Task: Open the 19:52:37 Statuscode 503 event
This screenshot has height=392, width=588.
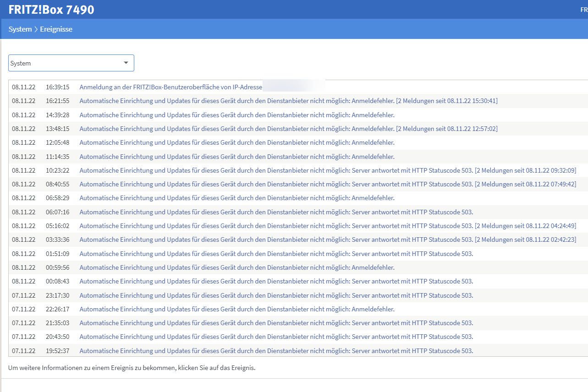Action: [x=276, y=351]
